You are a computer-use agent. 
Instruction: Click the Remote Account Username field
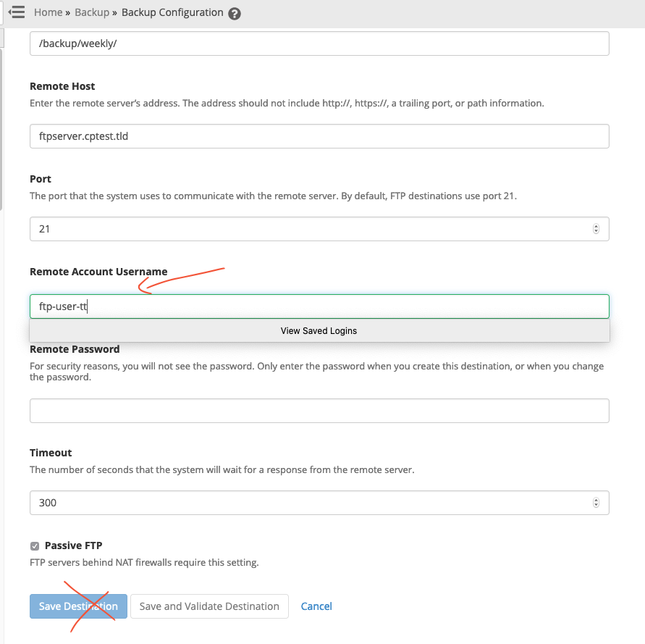(x=319, y=306)
